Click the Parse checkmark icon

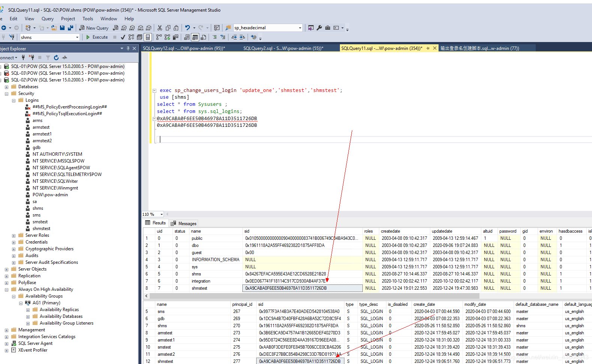point(123,37)
